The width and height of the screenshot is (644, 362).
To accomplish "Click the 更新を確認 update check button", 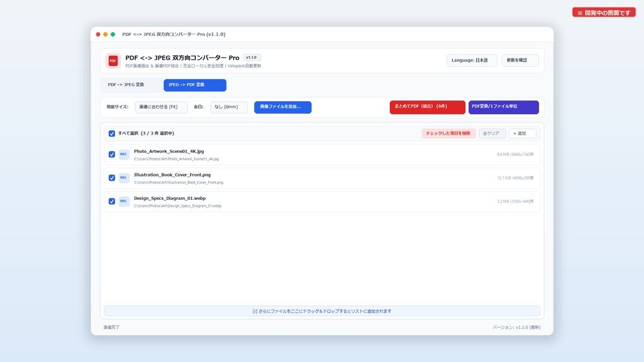I will (520, 60).
